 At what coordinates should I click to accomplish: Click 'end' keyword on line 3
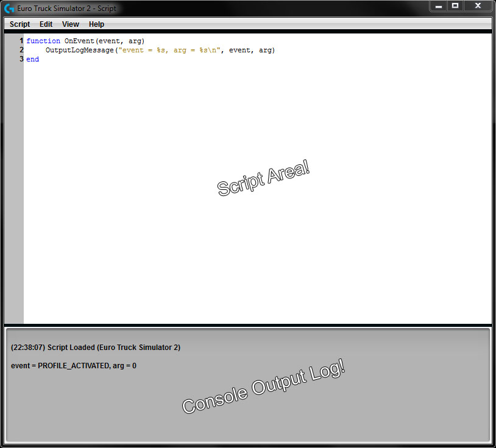(32, 59)
